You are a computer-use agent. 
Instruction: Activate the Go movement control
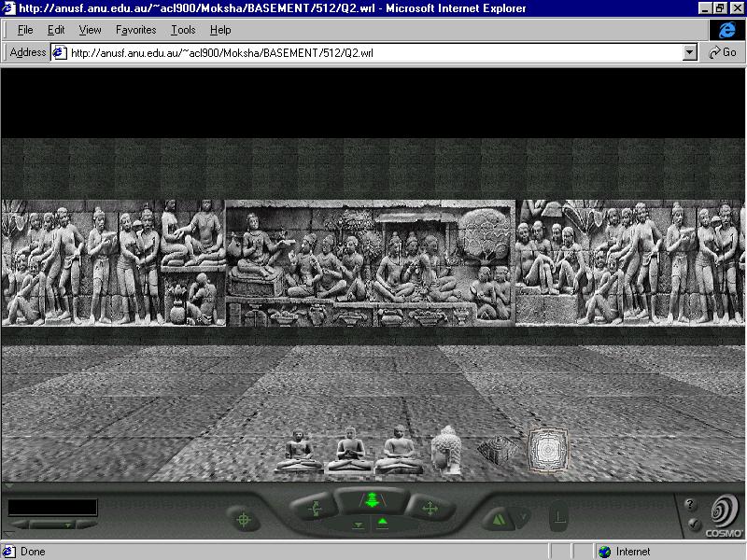(372, 501)
